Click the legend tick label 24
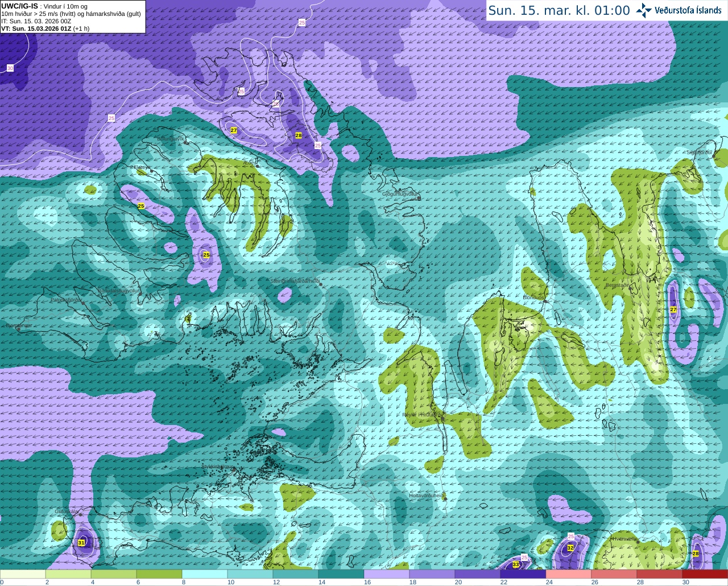The height and width of the screenshot is (586, 728). coord(549,582)
